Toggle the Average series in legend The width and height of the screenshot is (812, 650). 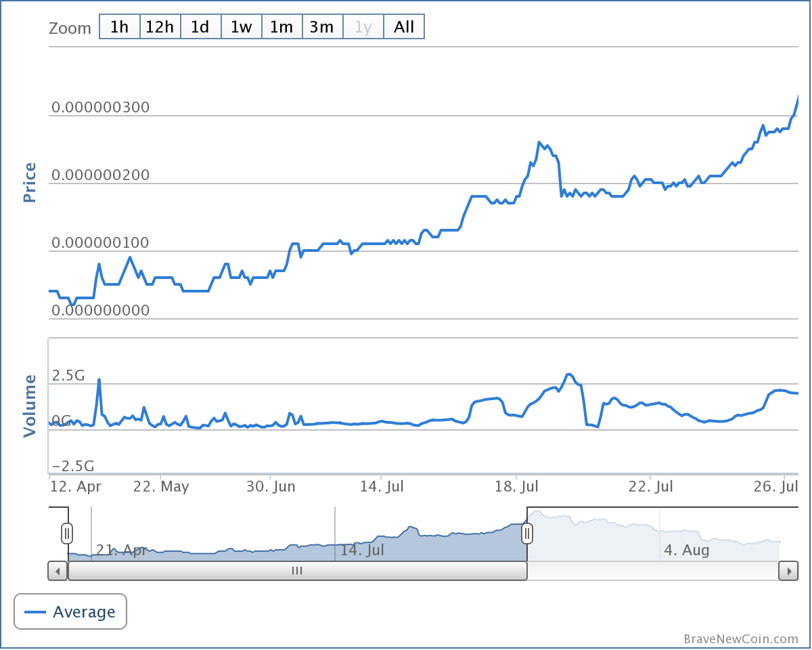point(70,612)
